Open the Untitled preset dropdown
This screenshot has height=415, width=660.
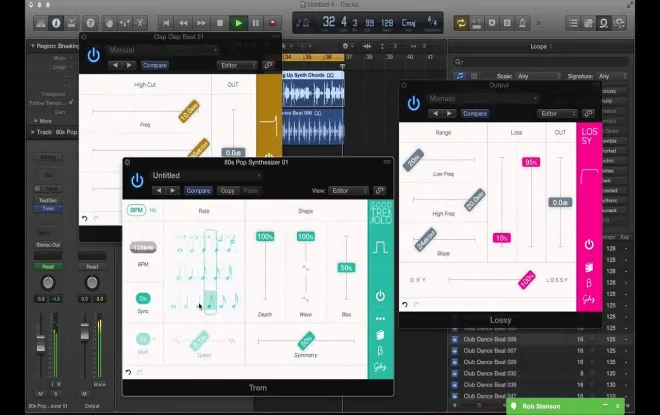(x=207, y=176)
